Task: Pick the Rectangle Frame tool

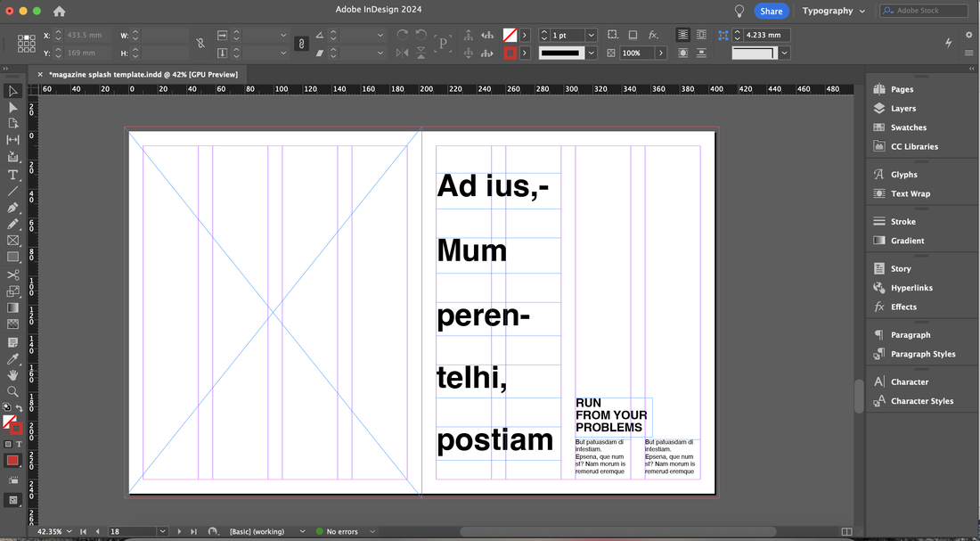Action: 12,240
